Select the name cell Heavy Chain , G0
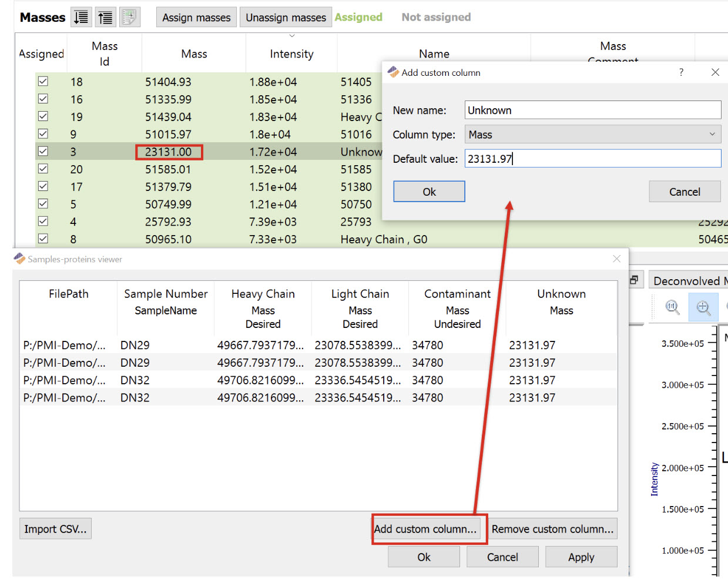This screenshot has height=583, width=728. coord(384,239)
